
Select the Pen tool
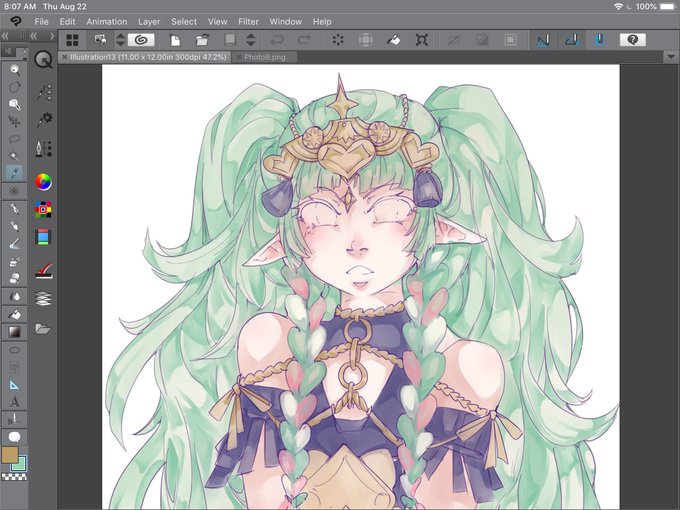coord(15,209)
